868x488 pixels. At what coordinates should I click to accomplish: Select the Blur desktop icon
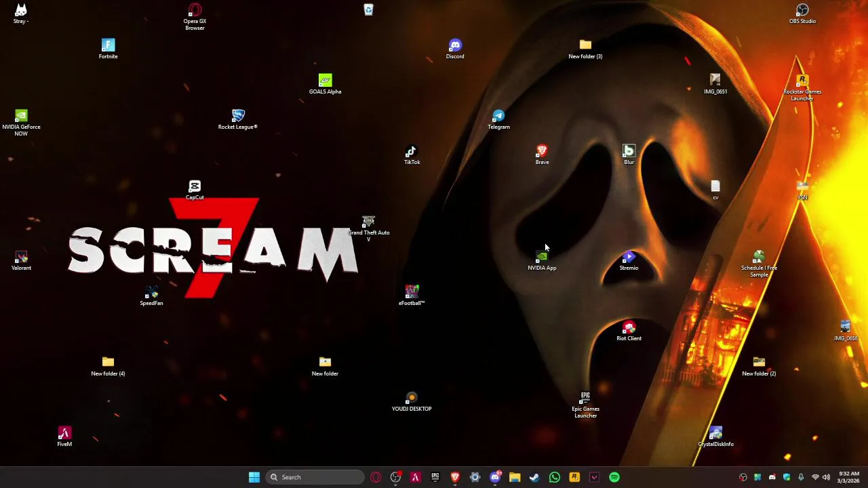click(629, 155)
